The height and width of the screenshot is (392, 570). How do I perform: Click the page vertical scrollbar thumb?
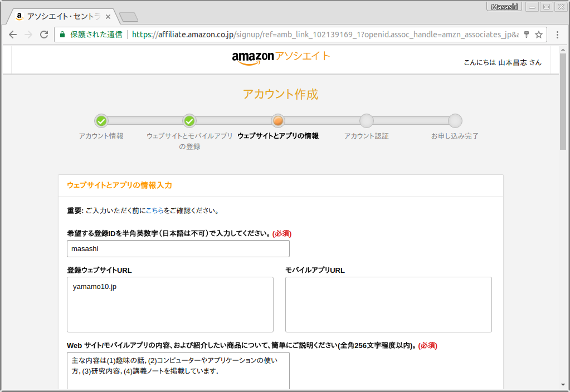coord(563,101)
